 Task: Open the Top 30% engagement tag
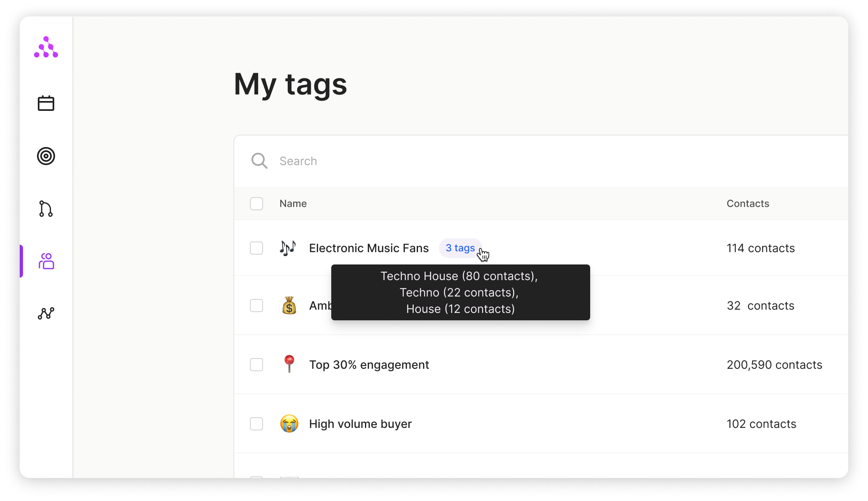click(x=369, y=365)
